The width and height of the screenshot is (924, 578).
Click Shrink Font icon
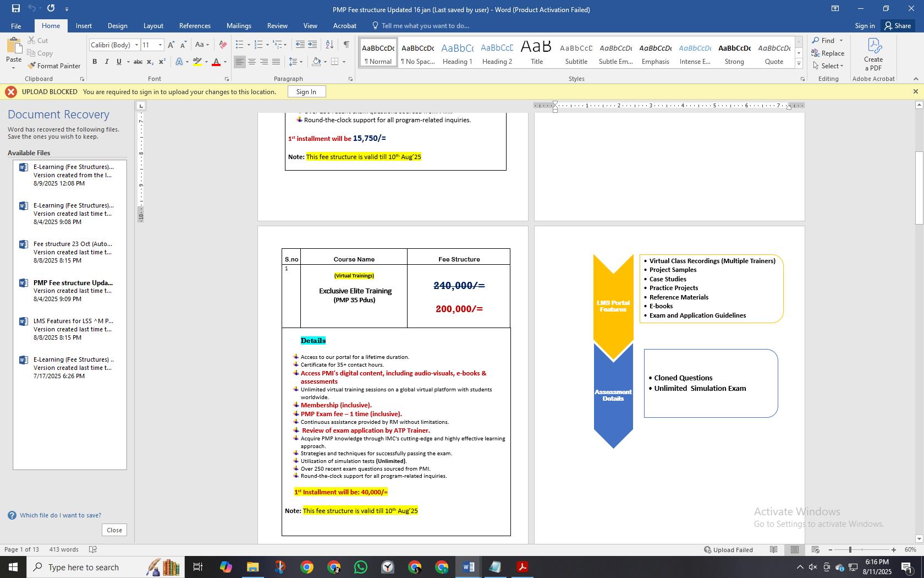[183, 45]
